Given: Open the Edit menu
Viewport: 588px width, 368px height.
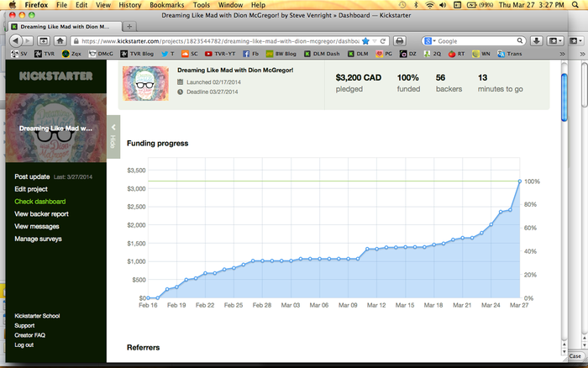Looking at the screenshot, I should pyautogui.click(x=81, y=5).
